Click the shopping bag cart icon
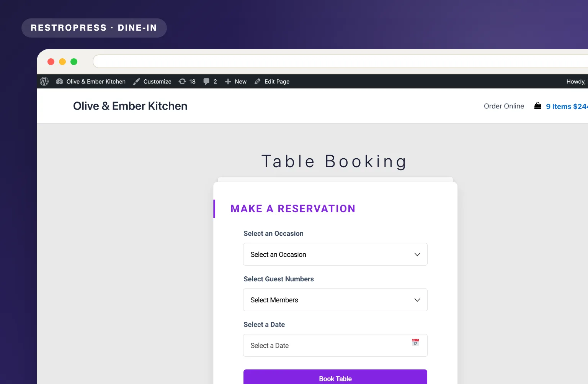Image resolution: width=588 pixels, height=384 pixels. point(538,106)
